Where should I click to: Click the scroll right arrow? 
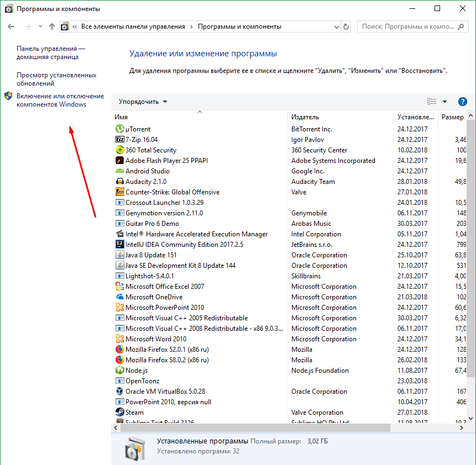pos(462,427)
